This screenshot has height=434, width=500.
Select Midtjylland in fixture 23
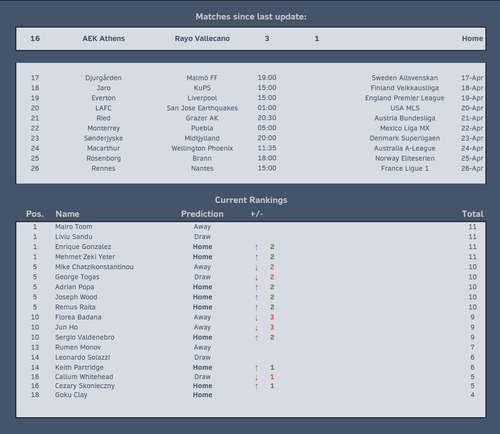pos(202,138)
